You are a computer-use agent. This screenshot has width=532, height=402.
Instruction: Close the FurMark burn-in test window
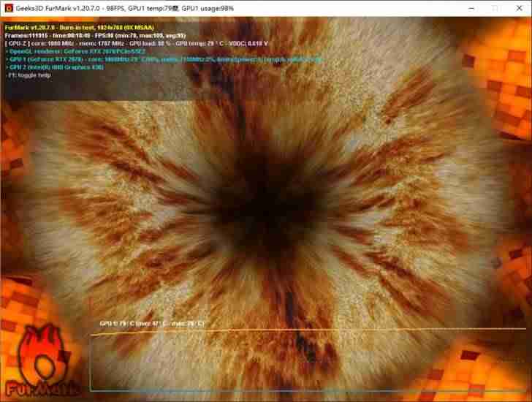519,8
